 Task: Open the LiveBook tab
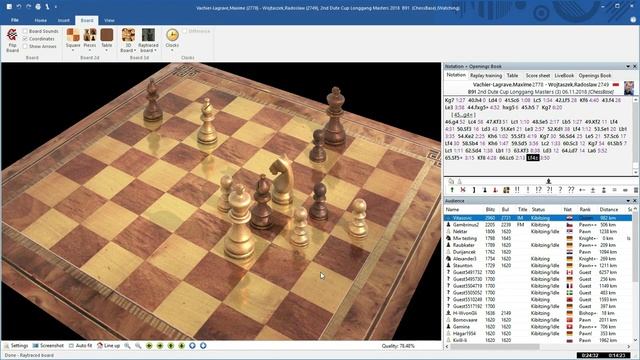pos(564,76)
